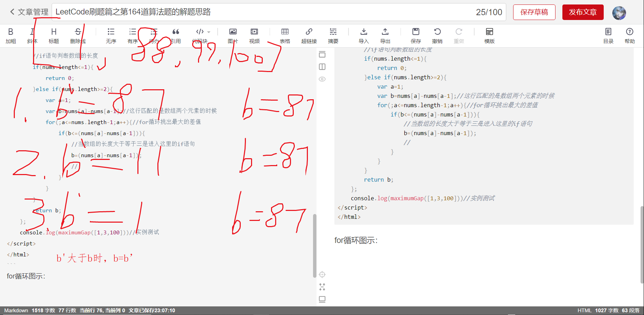The width and height of the screenshot is (644, 315).
Task: Insert a video (视频)
Action: click(x=254, y=36)
